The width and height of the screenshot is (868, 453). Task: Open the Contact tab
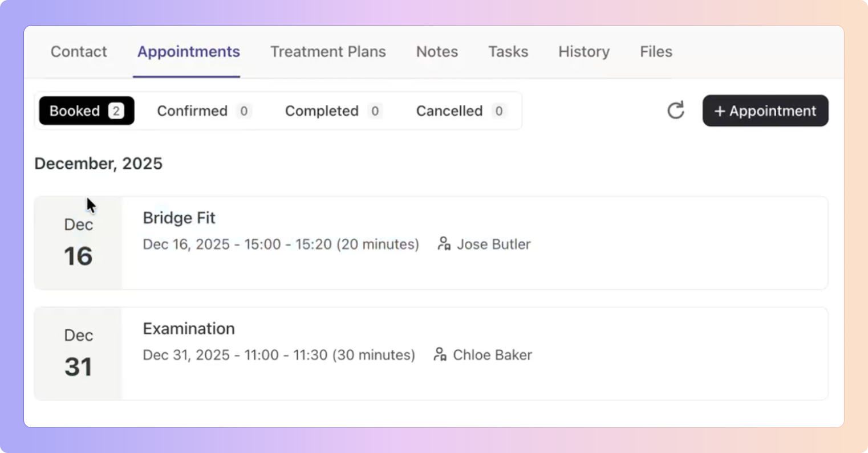79,52
